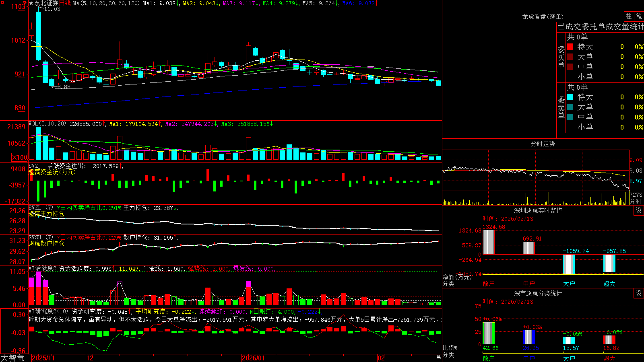The width and height of the screenshot is (644, 362).
Task: Open settings 设 for 深圳超赢实时监控
Action: tap(639, 210)
